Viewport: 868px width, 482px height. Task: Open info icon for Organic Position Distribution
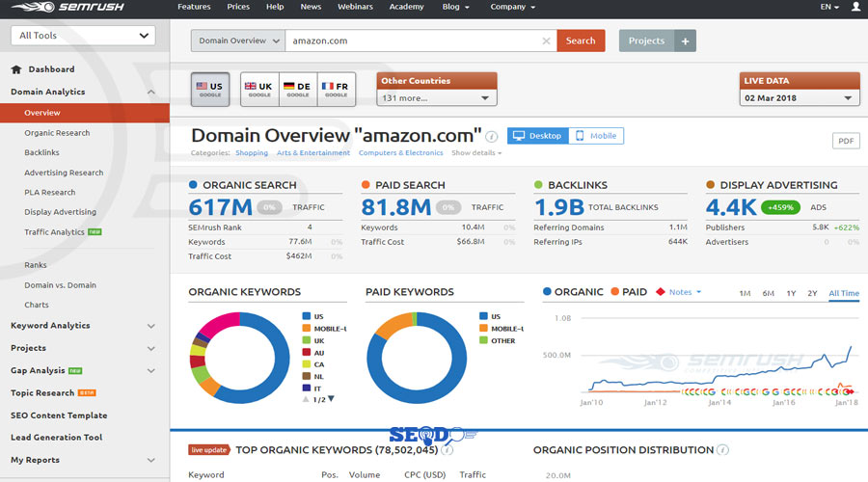722,450
